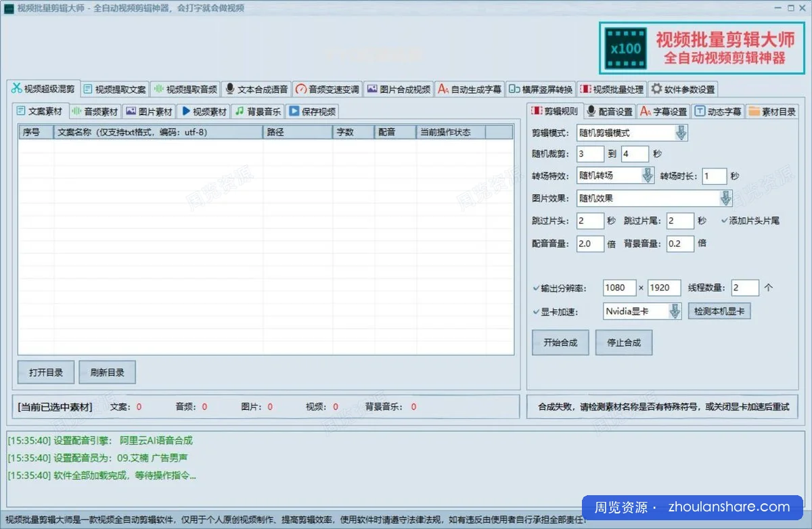The image size is (812, 529).
Task: Click the 随机裁剪 maximum seconds field
Action: point(635,154)
